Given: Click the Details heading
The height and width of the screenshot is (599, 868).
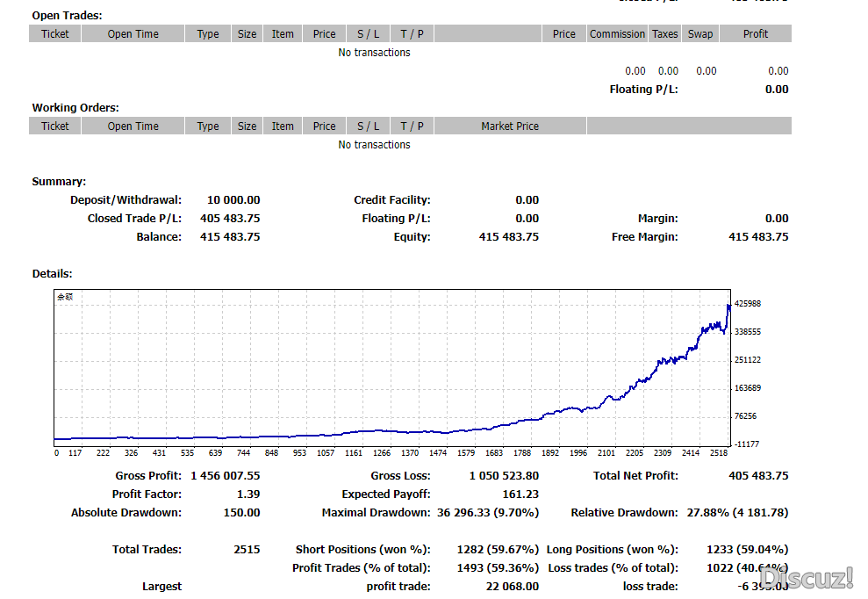Looking at the screenshot, I should (52, 274).
